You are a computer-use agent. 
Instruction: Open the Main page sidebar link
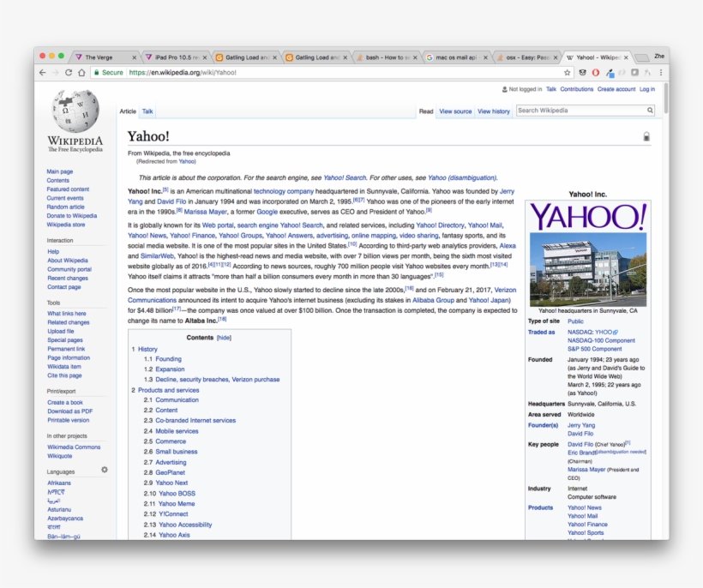pos(60,171)
